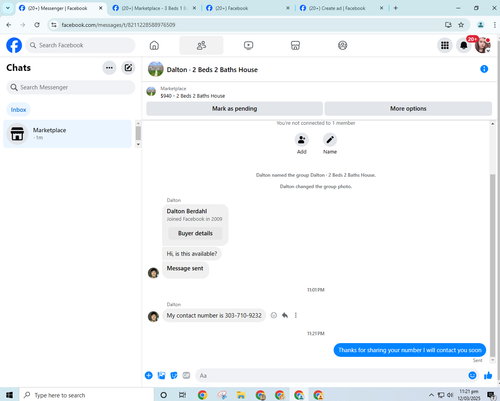Select the Inbox filter tab
The height and width of the screenshot is (401, 500).
18,110
